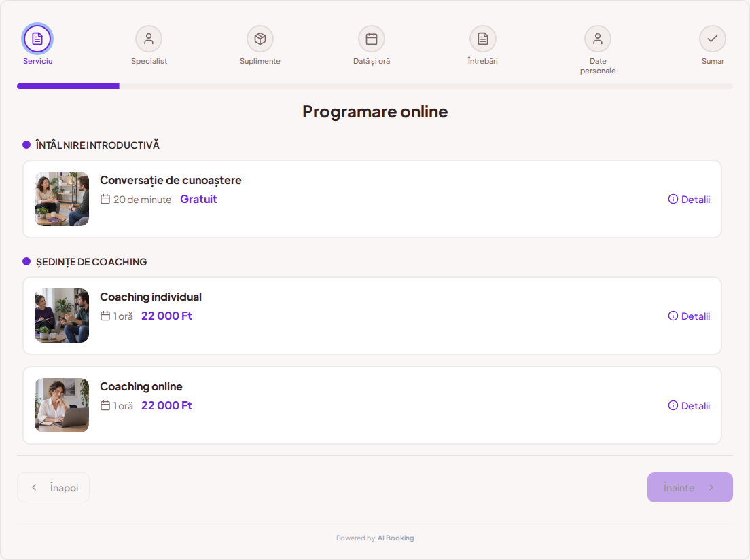Click info icon for Coaching online
This screenshot has height=560, width=750.
coord(673,406)
